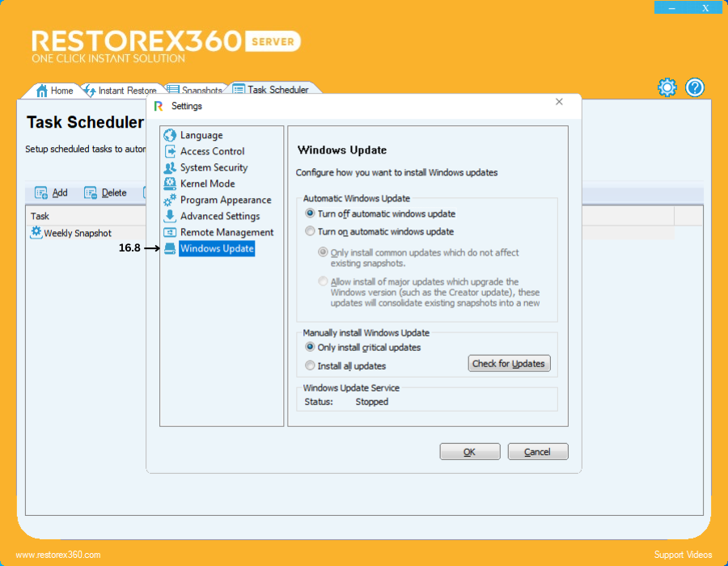The width and height of the screenshot is (728, 566).
Task: Open Remote Management settings category
Action: point(227,232)
